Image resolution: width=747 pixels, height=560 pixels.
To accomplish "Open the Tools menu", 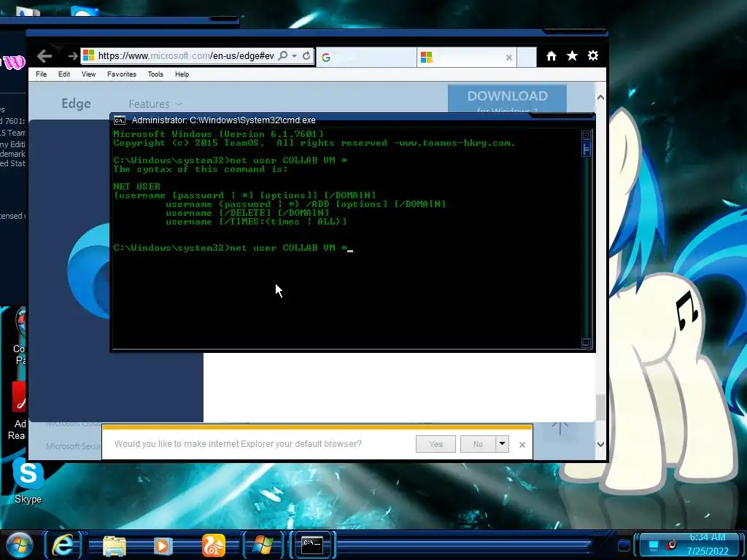I will pyautogui.click(x=155, y=74).
